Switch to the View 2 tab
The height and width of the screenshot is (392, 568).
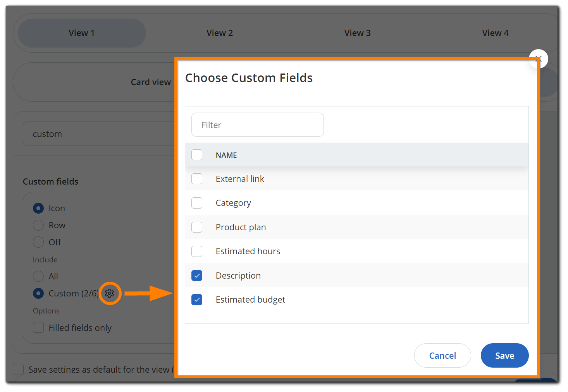click(x=220, y=33)
